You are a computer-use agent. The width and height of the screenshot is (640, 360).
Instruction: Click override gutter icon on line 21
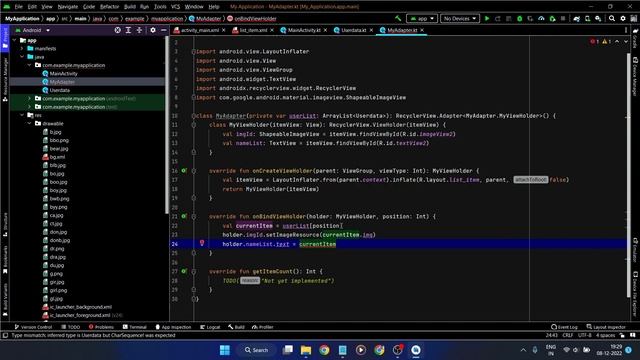tap(184, 216)
